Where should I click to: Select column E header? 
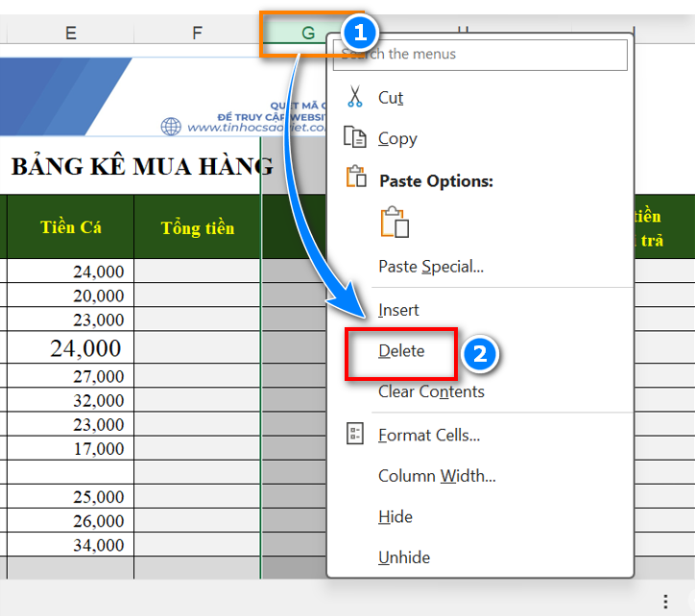point(70,33)
